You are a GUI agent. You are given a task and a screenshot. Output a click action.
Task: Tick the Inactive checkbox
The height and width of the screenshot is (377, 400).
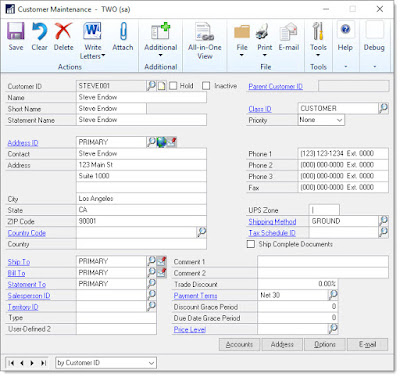206,86
